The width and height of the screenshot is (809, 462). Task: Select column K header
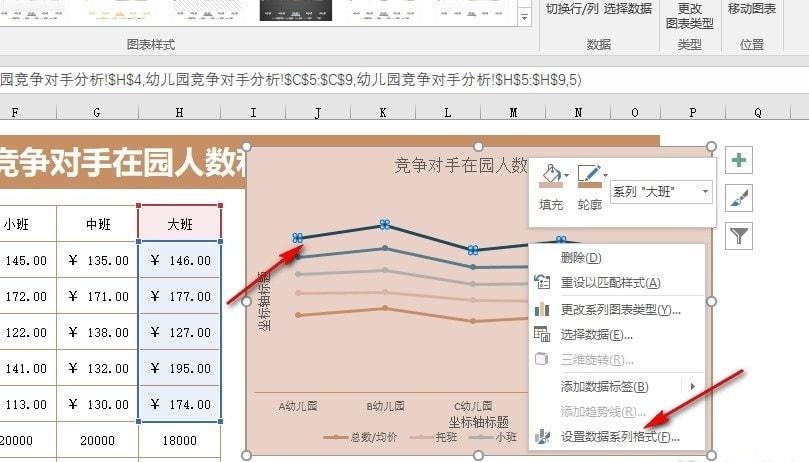pyautogui.click(x=383, y=112)
